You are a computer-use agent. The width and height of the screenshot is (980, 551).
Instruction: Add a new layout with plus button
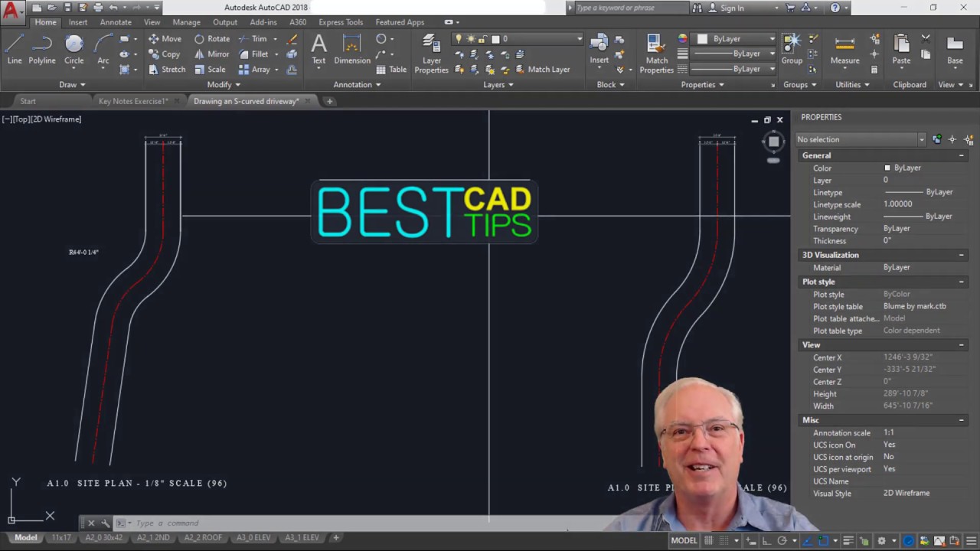(335, 538)
